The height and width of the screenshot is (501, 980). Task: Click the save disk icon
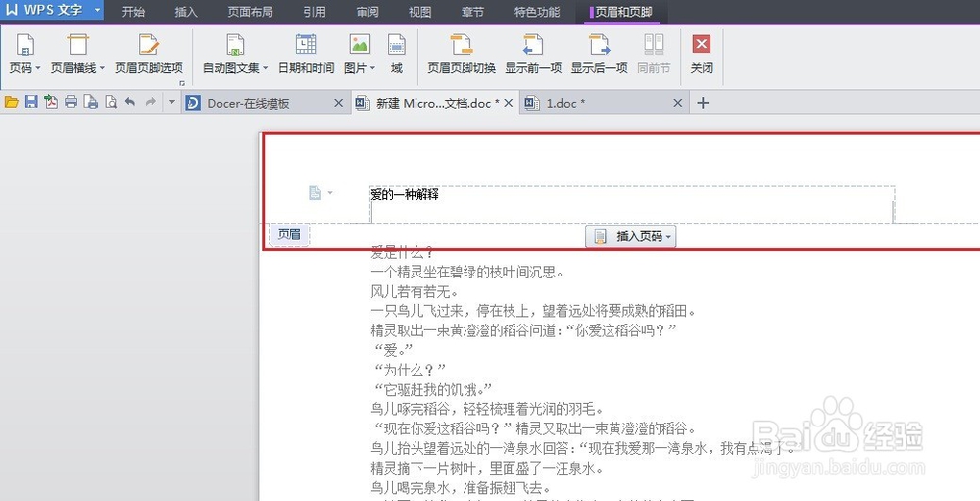coord(31,102)
